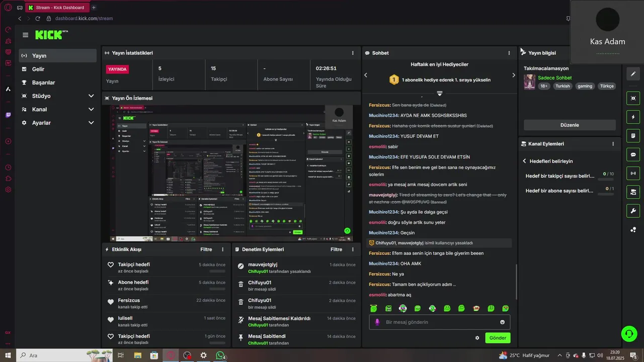The image size is (644, 362).
Task: Click the chat panel scrollbar
Action: pos(516,282)
